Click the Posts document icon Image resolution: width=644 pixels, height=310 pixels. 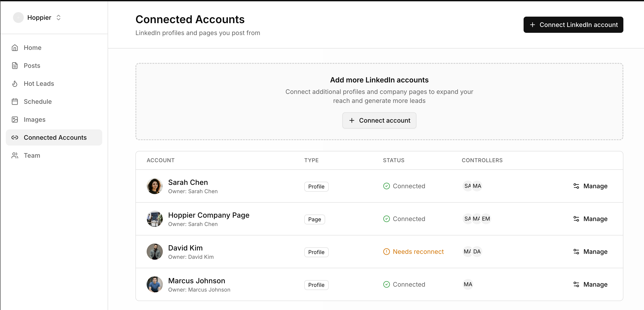(15, 66)
